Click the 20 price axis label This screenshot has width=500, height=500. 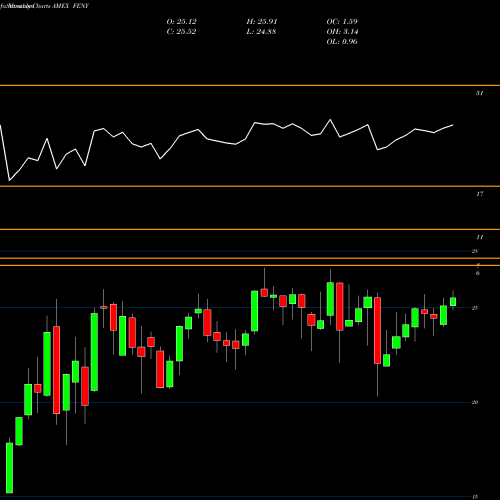pos(475,402)
